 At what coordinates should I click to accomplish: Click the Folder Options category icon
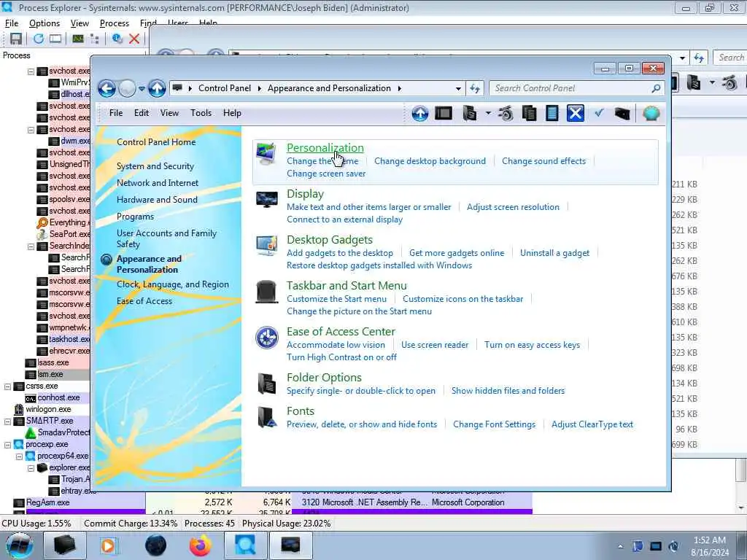pos(267,384)
